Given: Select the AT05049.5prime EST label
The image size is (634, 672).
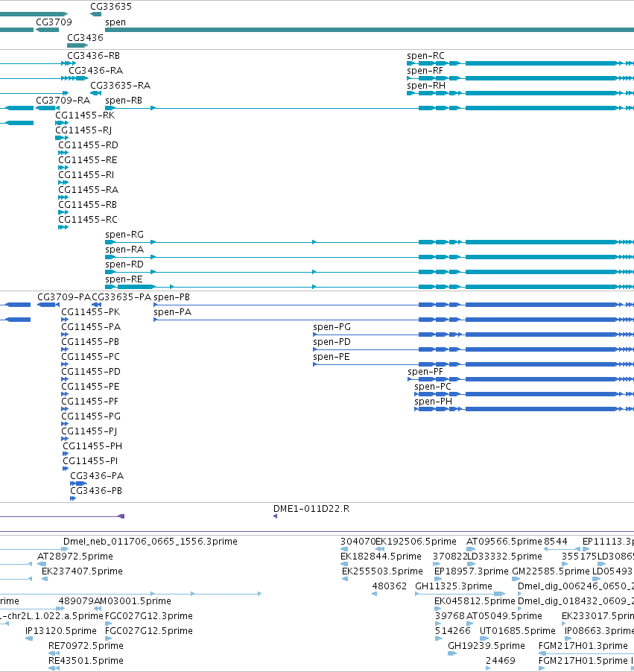Looking at the screenshot, I should tap(504, 616).
